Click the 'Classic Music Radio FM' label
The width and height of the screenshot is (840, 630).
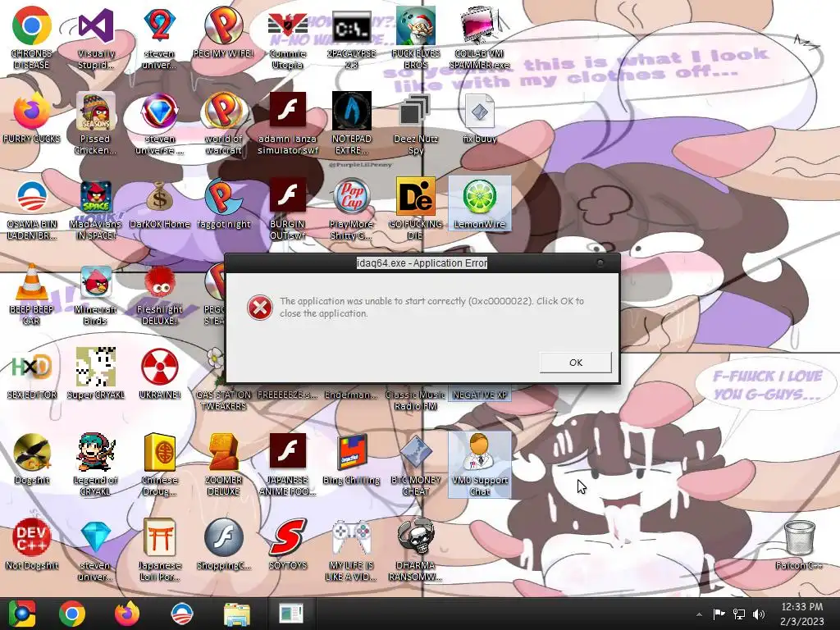415,400
